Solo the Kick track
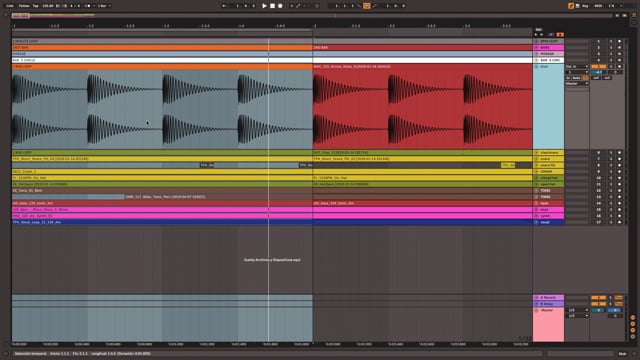Viewport: 640px width, 360px height. (x=611, y=66)
